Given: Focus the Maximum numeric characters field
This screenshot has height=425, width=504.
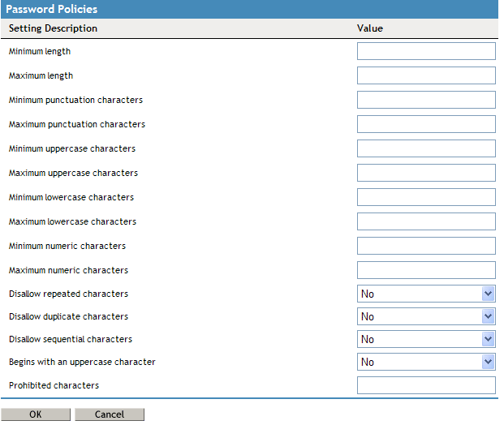Looking at the screenshot, I should click(x=426, y=270).
